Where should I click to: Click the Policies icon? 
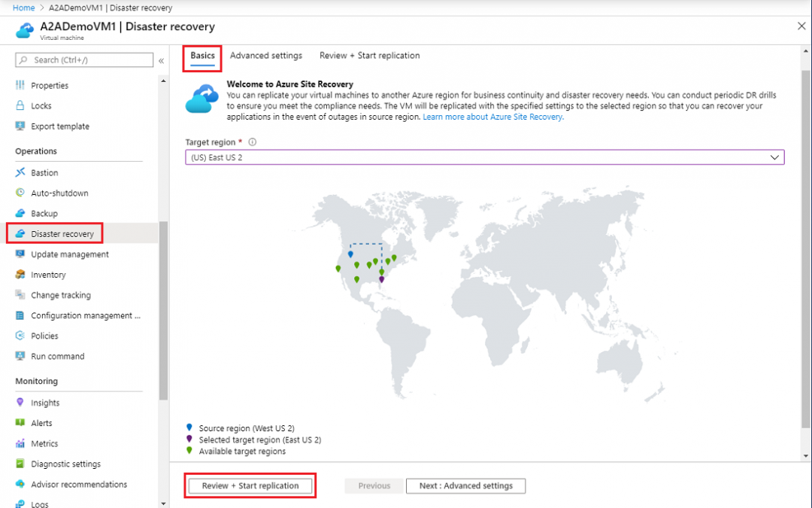pos(20,336)
